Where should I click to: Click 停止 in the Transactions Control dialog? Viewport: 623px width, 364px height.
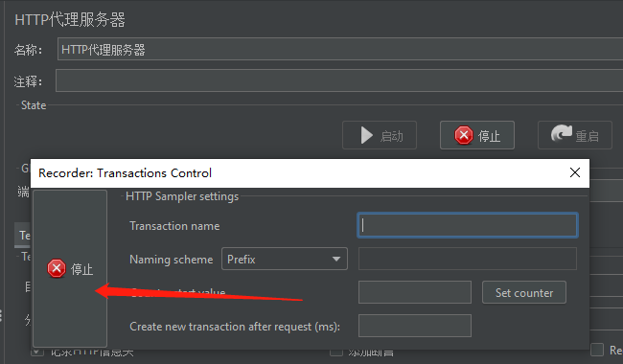coord(70,269)
